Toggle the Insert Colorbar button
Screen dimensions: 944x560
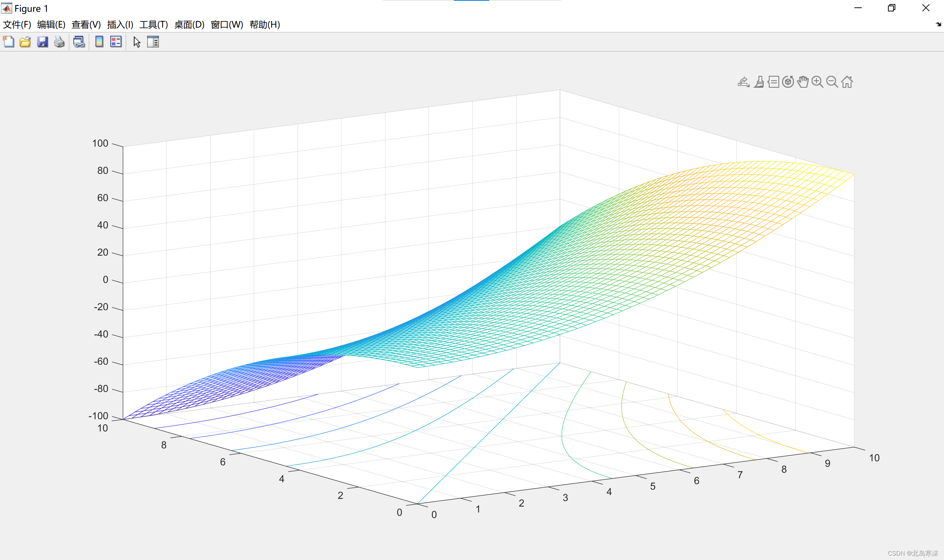click(x=99, y=42)
